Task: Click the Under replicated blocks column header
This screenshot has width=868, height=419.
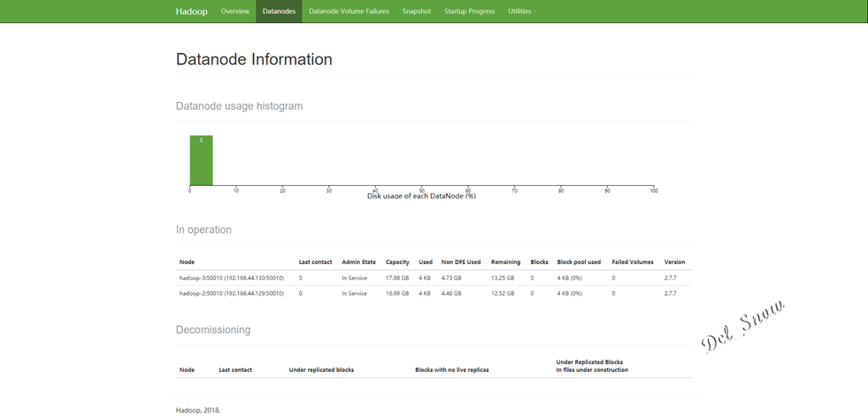Action: point(321,369)
